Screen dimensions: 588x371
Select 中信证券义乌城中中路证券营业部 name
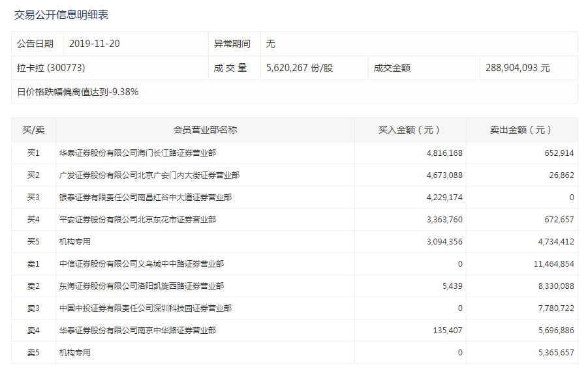click(x=142, y=264)
